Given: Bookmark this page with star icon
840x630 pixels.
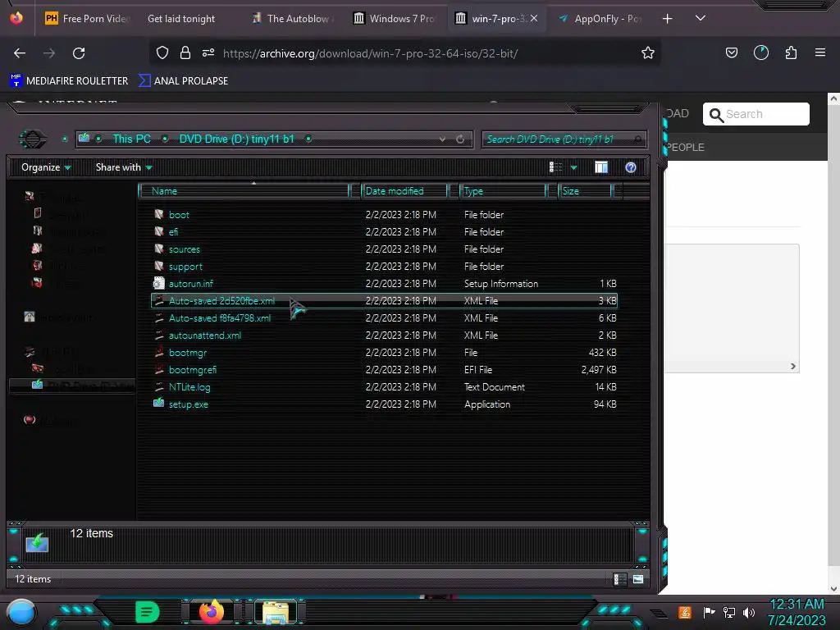Looking at the screenshot, I should coord(648,52).
